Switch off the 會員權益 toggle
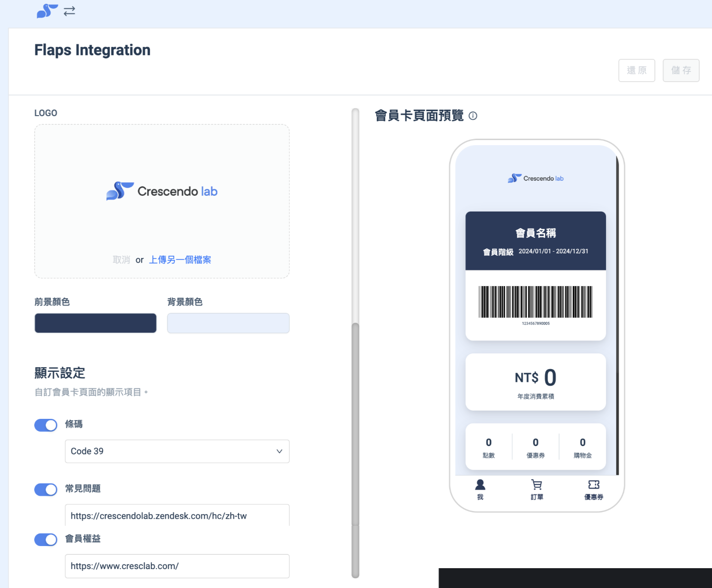Screen dimensions: 712x588 [x=46, y=540]
